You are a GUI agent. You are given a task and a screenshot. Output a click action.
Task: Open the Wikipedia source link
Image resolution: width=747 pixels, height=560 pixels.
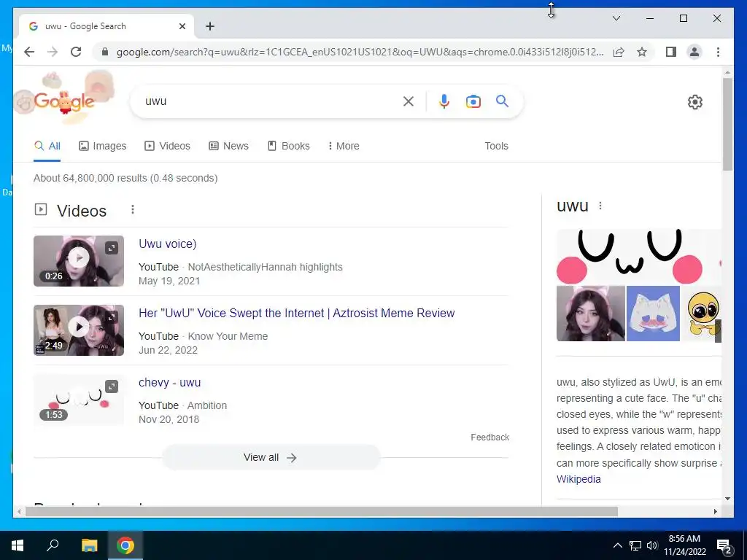[578, 479]
